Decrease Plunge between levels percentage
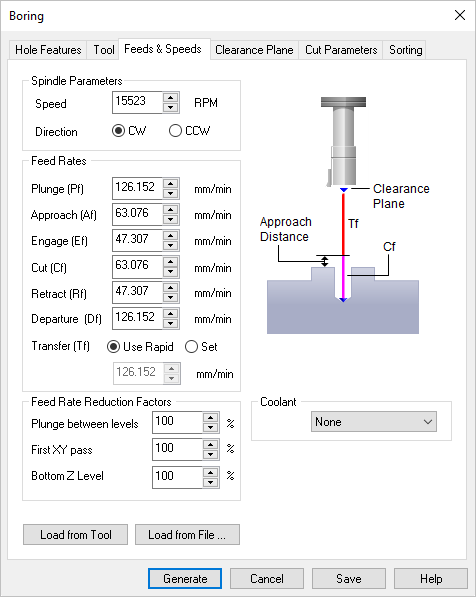The image size is (476, 597). point(211,427)
